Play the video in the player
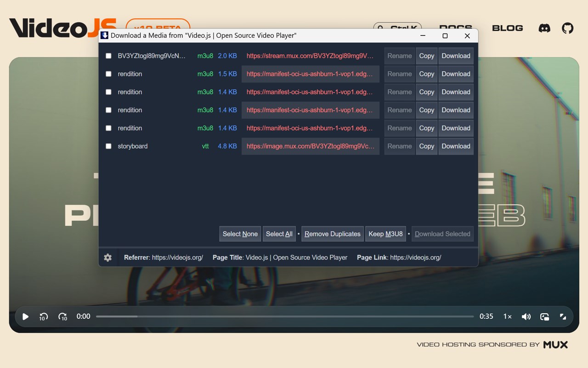This screenshot has height=368, width=588. [x=26, y=316]
